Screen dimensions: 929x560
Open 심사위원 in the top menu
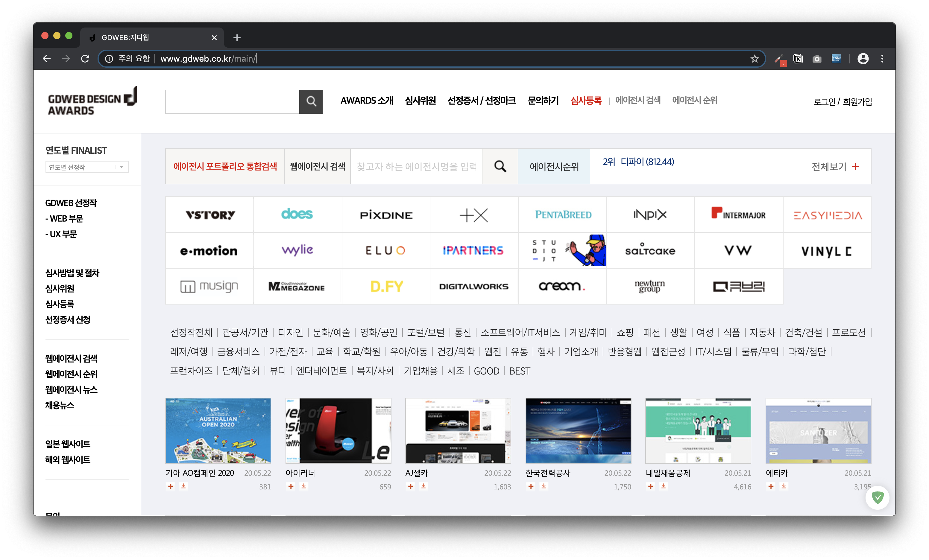coord(420,101)
